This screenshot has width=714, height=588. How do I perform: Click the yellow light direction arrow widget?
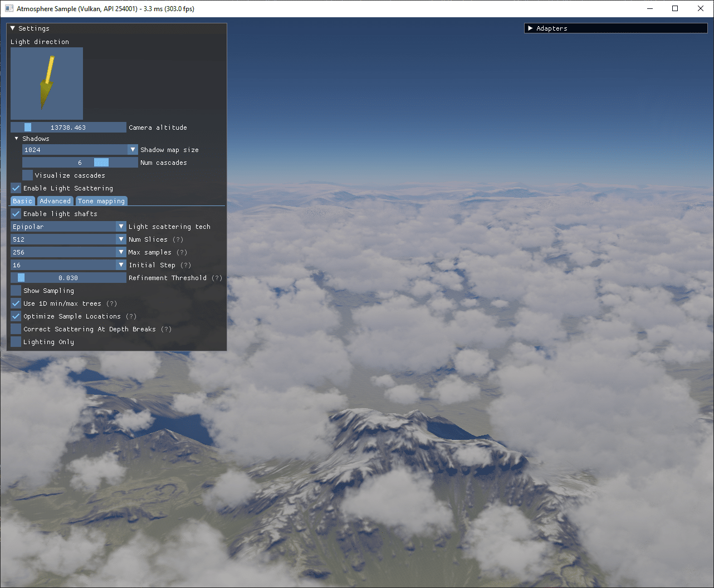[x=47, y=84]
